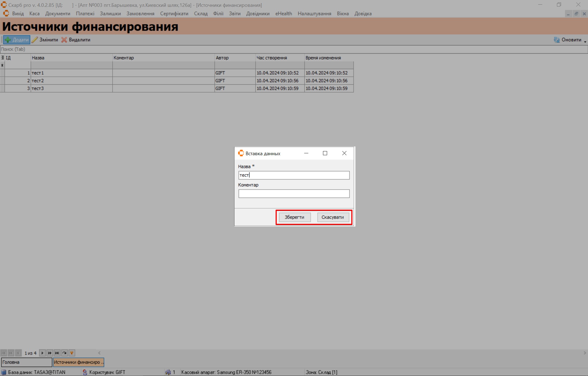This screenshot has height=376, width=588.
Task: Click the Видалити red cross tool
Action: 76,40
